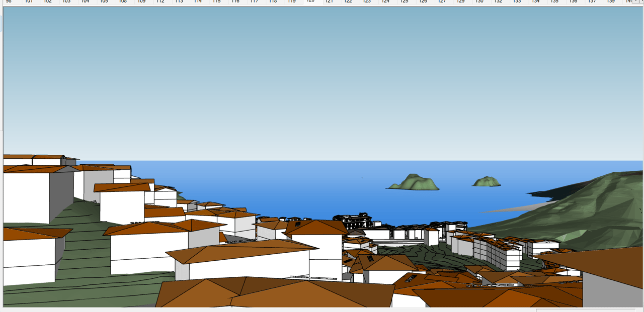Image resolution: width=644 pixels, height=312 pixels.
Task: Select scene tab 139
Action: click(x=611, y=2)
